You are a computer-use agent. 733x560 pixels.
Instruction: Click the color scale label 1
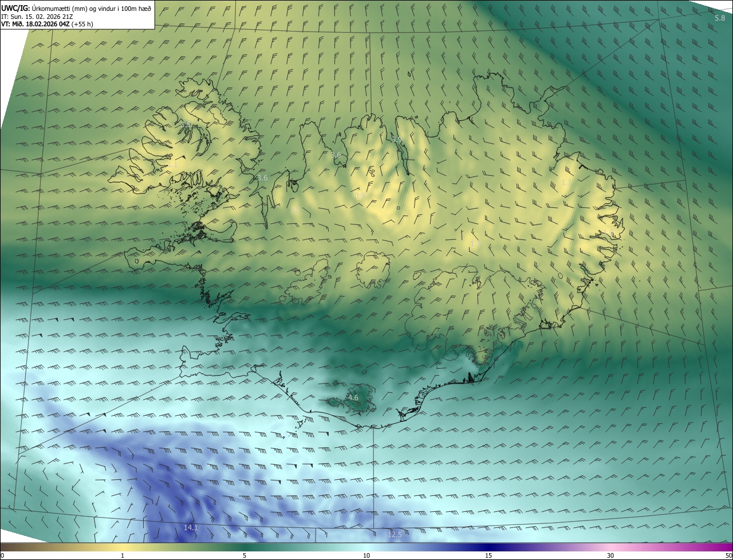(x=123, y=555)
